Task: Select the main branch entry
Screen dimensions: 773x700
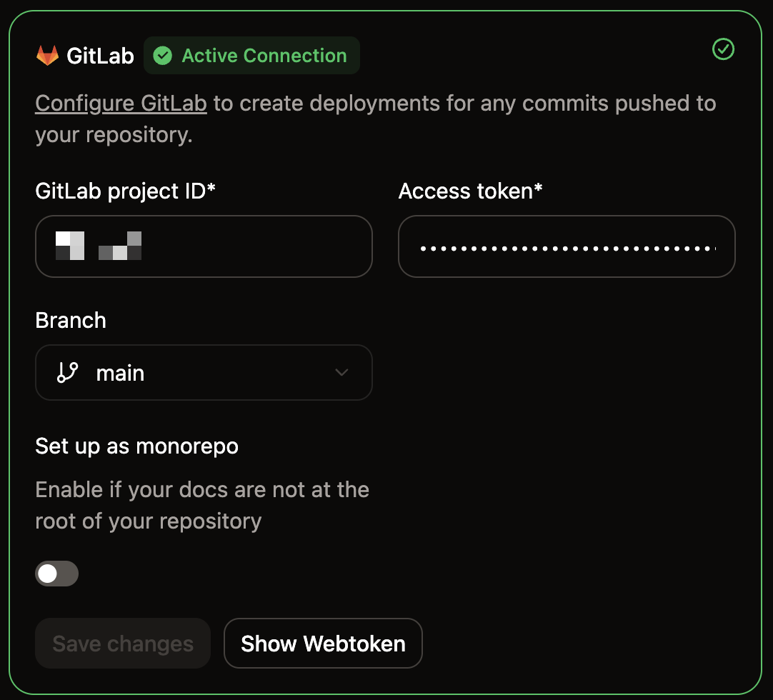Action: click(x=120, y=372)
